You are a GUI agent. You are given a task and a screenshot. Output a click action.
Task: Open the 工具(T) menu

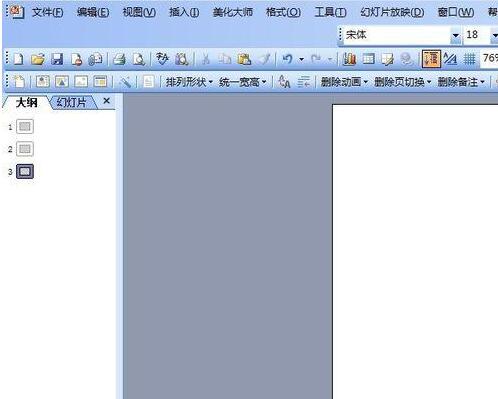click(330, 12)
